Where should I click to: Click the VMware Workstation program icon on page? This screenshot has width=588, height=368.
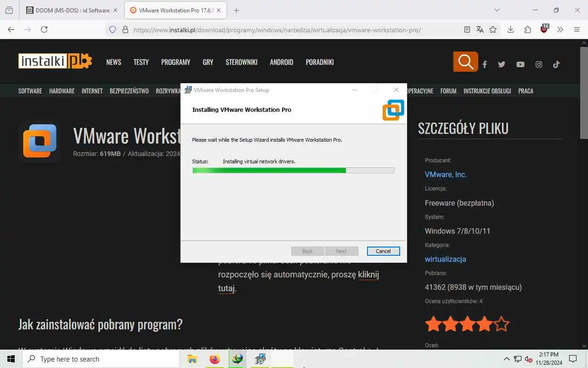[x=40, y=141]
